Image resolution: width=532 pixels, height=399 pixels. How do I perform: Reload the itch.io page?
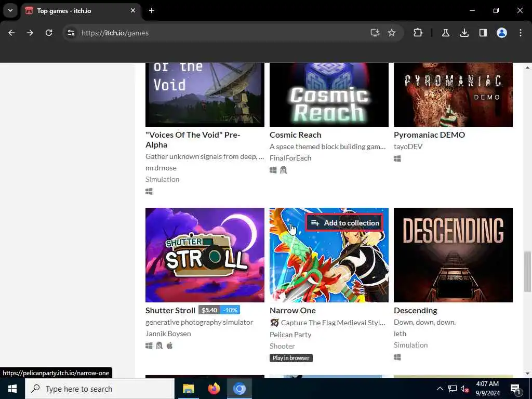point(49,33)
